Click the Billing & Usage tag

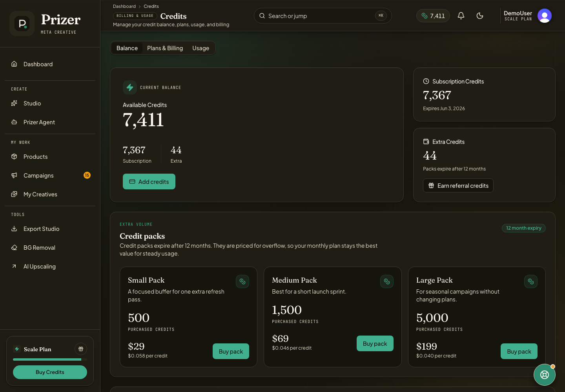pos(135,16)
